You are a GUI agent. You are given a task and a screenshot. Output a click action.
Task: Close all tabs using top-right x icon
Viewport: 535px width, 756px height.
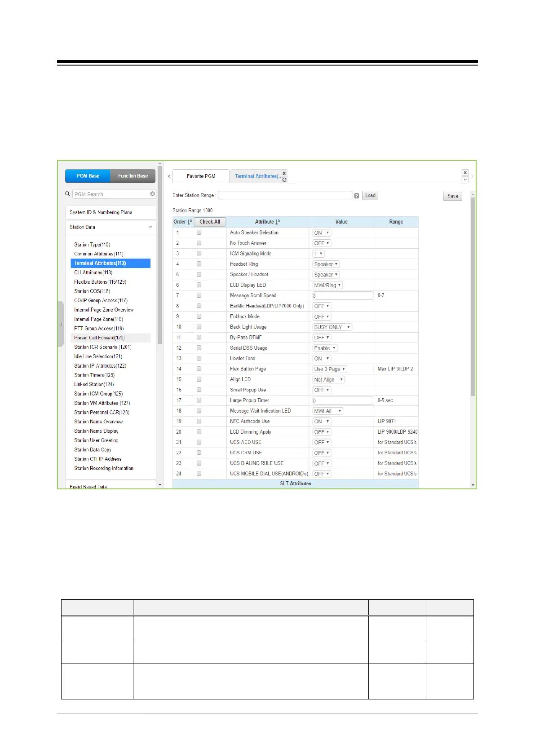pos(465,172)
